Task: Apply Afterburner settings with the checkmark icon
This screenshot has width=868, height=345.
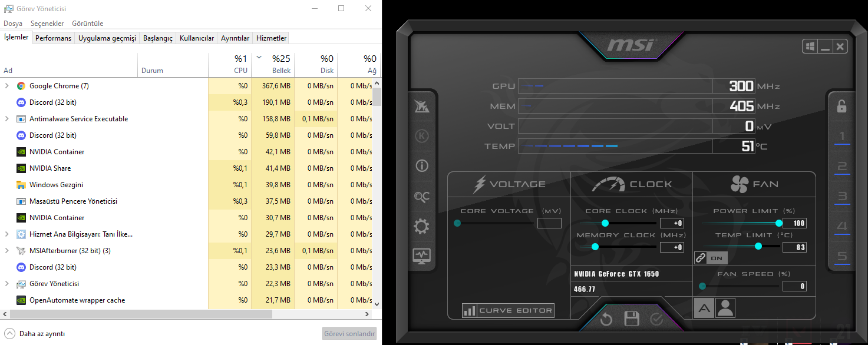Action: point(656,320)
